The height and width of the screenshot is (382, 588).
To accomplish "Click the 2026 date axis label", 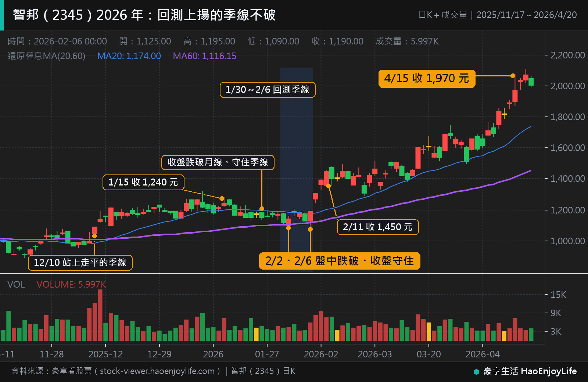I will (x=213, y=354).
